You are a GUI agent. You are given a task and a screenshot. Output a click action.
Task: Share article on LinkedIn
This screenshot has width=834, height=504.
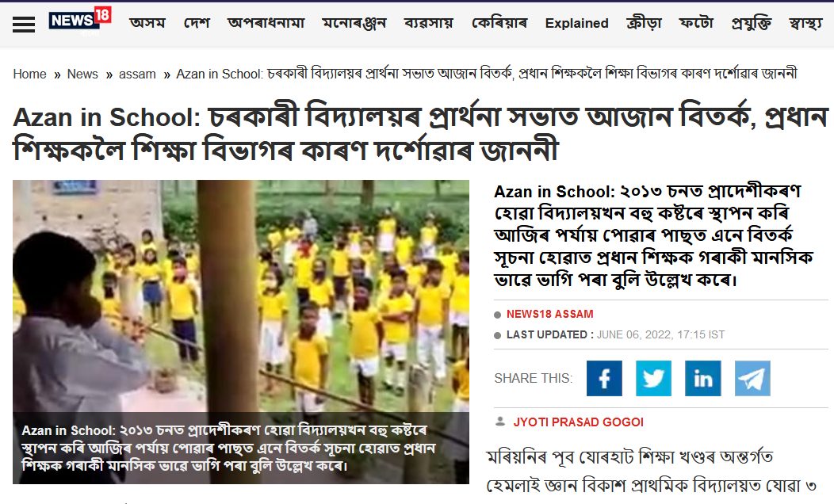pos(703,378)
